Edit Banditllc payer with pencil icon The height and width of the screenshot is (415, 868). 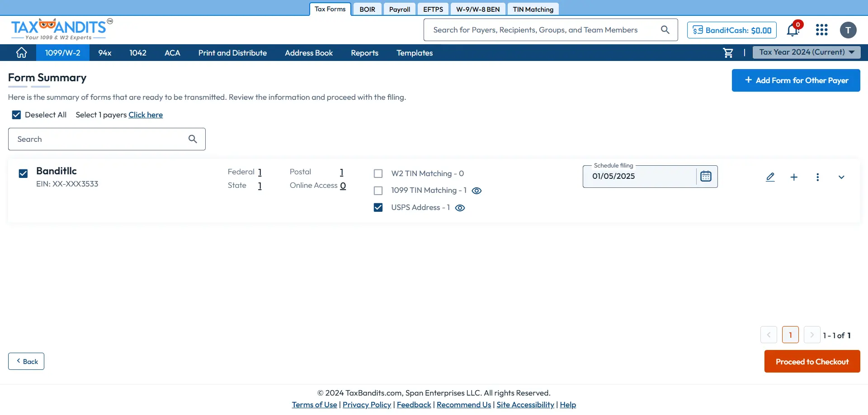point(770,177)
